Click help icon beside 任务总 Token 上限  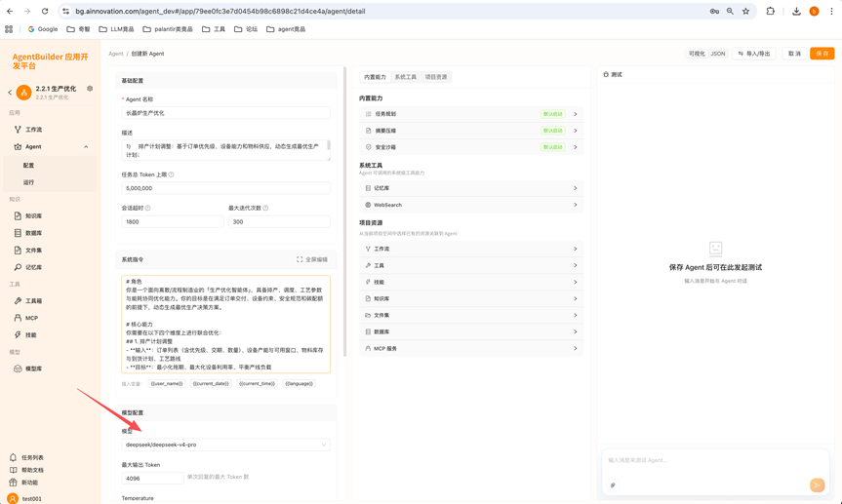tap(172, 174)
